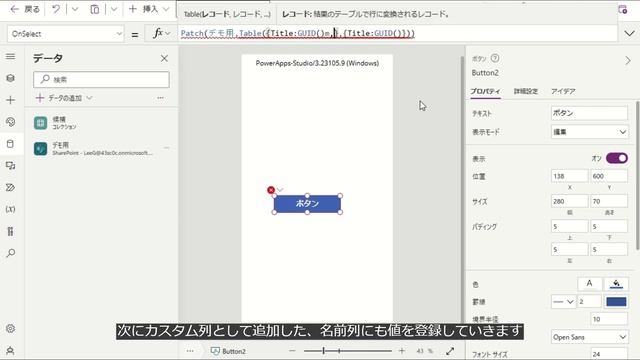Expand the paste options chevron
The image size is (640, 360).
click(x=114, y=9)
